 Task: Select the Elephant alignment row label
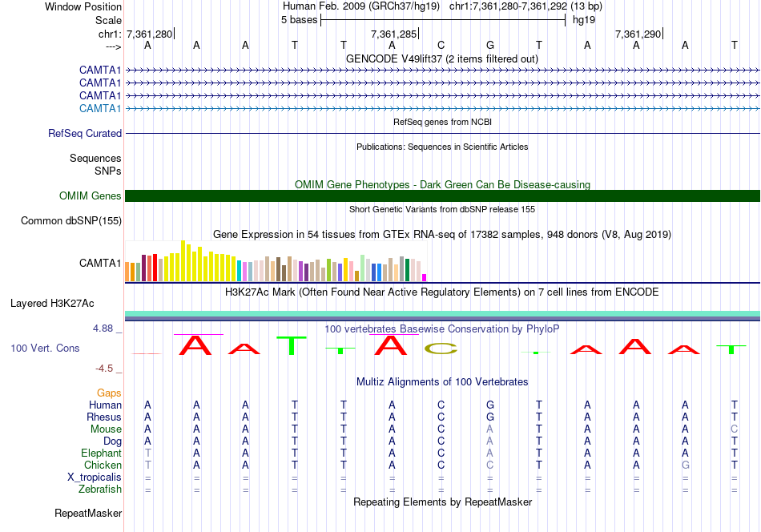pyautogui.click(x=101, y=453)
